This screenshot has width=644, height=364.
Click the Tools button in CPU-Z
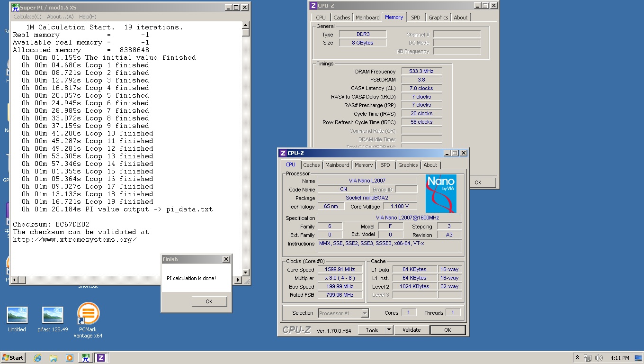(372, 330)
